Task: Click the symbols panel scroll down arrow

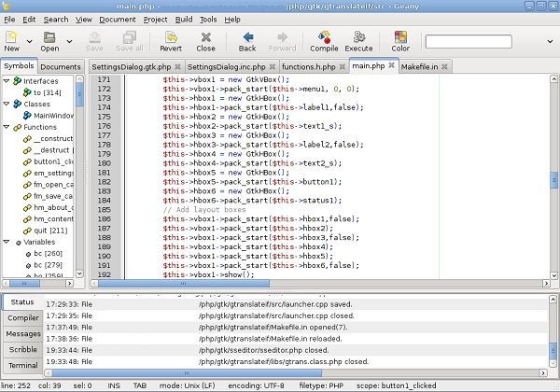Action: [x=79, y=273]
